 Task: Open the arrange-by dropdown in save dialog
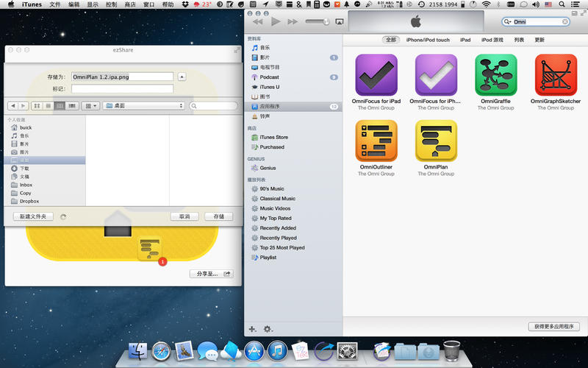click(x=90, y=106)
